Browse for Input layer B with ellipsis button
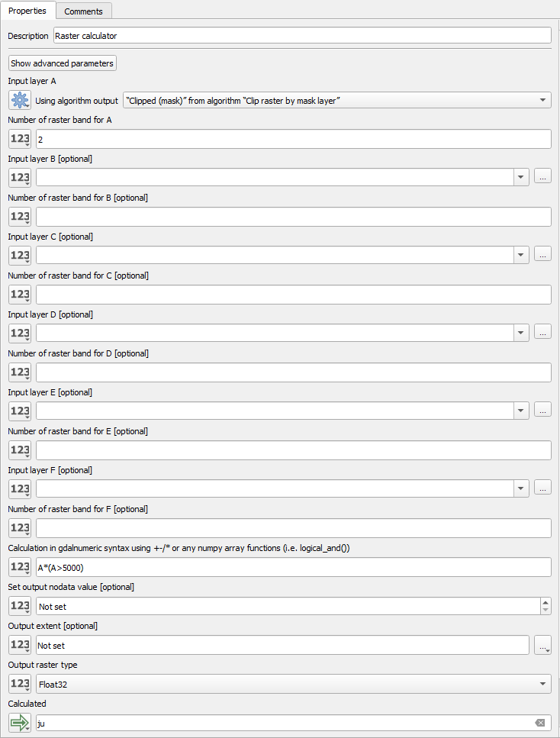The width and height of the screenshot is (560, 738). (542, 177)
